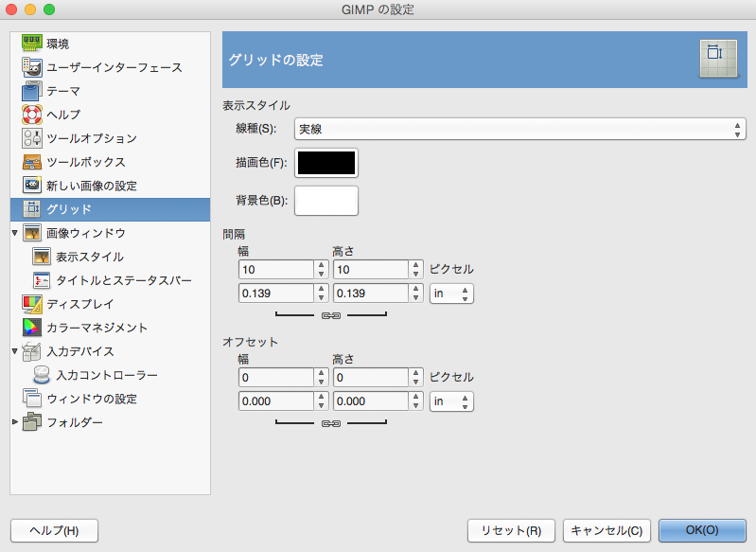Click the カラーマネジメント color icon
This screenshot has height=552, width=756.
click(32, 328)
